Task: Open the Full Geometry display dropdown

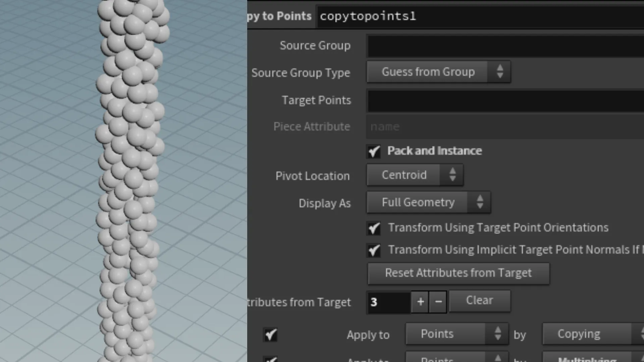Action: (x=418, y=202)
